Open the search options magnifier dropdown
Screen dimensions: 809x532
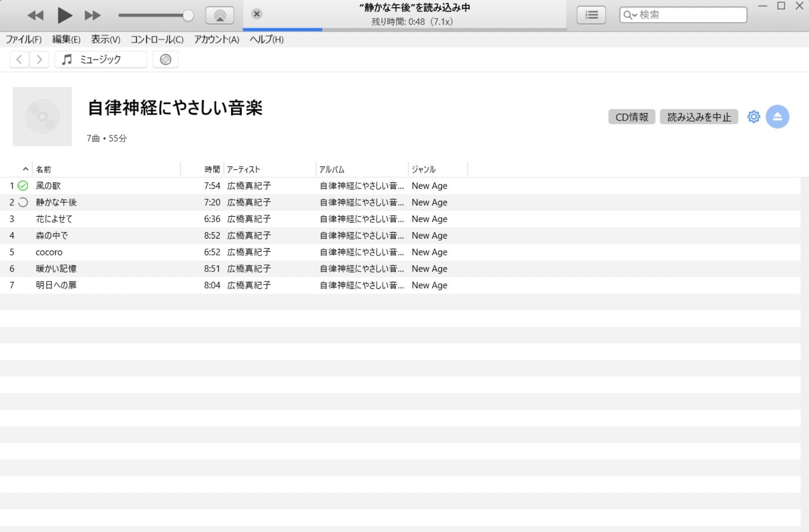630,15
